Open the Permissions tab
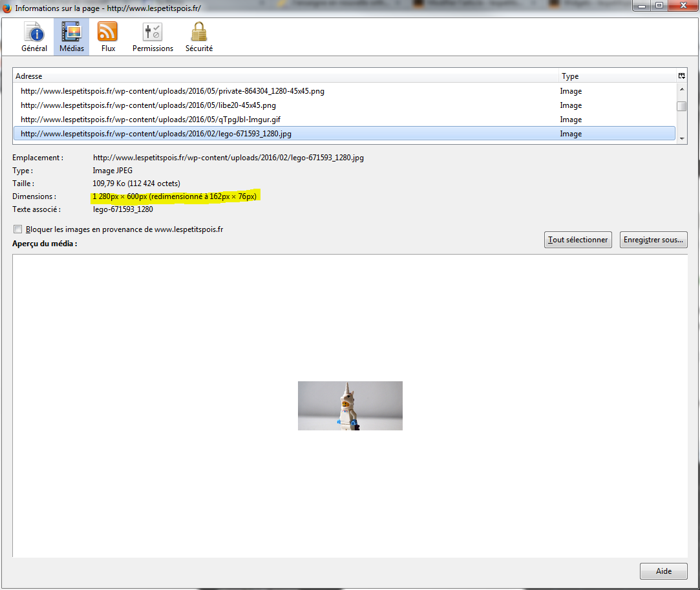The width and height of the screenshot is (700, 590). 153,37
